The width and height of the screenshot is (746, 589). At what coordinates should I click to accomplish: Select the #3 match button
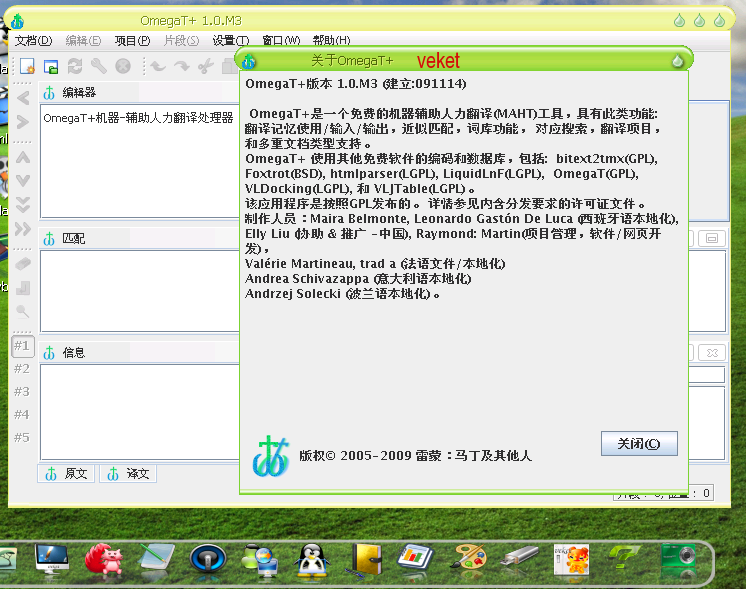pos(22,392)
